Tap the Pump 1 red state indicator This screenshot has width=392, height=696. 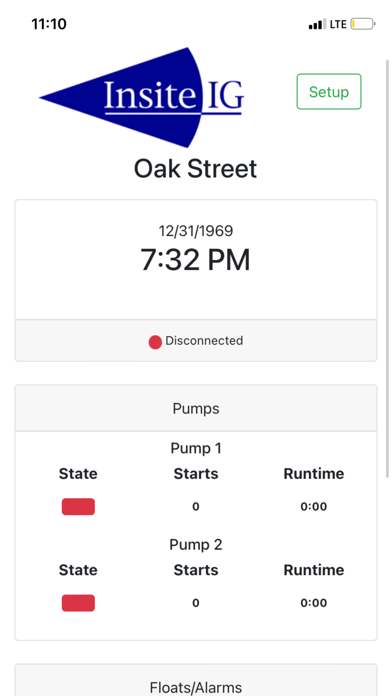click(x=78, y=506)
